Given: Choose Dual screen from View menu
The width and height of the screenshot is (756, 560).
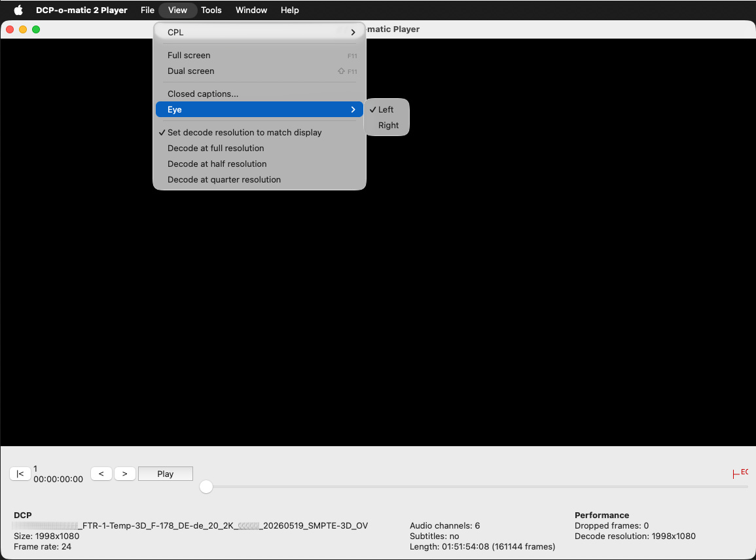Looking at the screenshot, I should [x=259, y=71].
